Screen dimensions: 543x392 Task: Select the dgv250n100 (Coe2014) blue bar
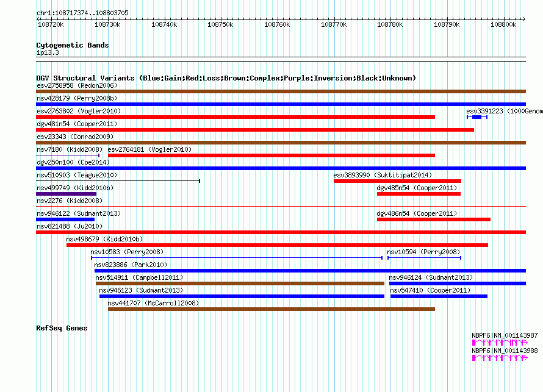click(281, 168)
